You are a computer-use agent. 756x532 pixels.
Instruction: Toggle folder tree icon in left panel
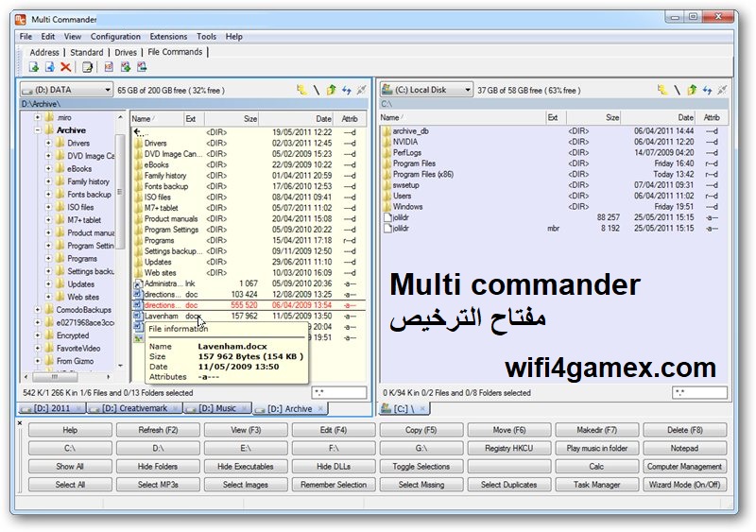tap(301, 90)
